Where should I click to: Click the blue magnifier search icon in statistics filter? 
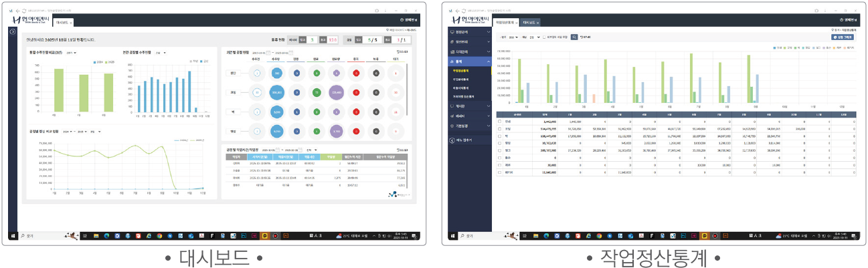574,37
